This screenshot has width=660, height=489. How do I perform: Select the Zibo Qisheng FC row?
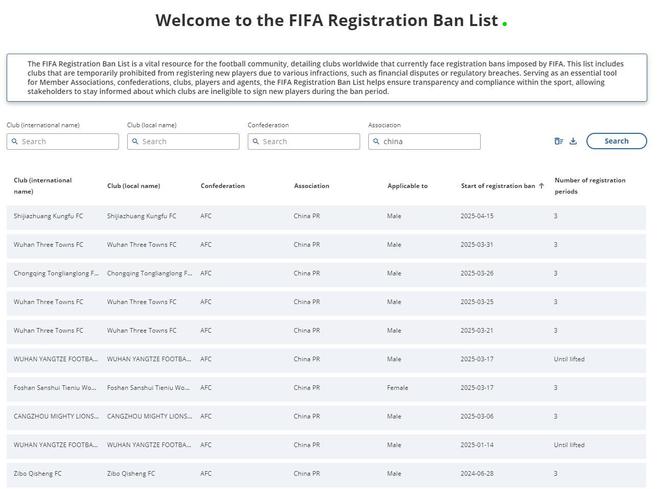click(x=326, y=474)
